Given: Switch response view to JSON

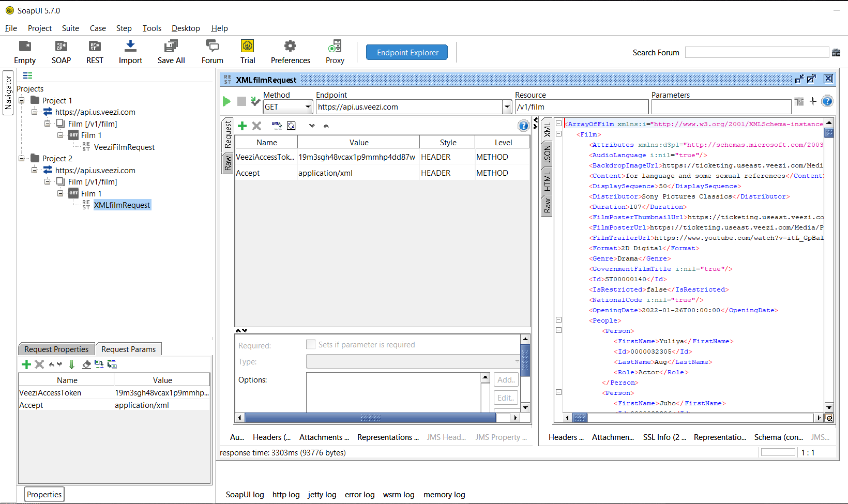Looking at the screenshot, I should (x=547, y=154).
